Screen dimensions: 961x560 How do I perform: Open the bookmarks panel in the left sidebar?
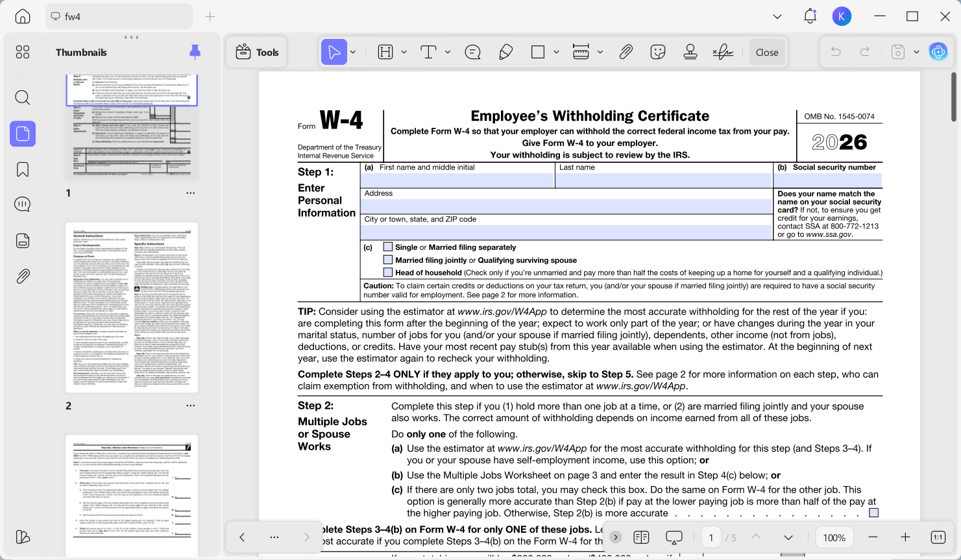23,169
